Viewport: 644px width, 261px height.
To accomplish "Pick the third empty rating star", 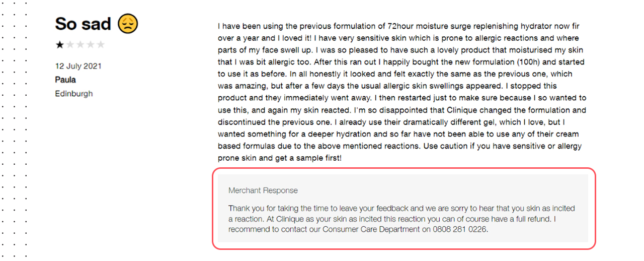I will [80, 45].
